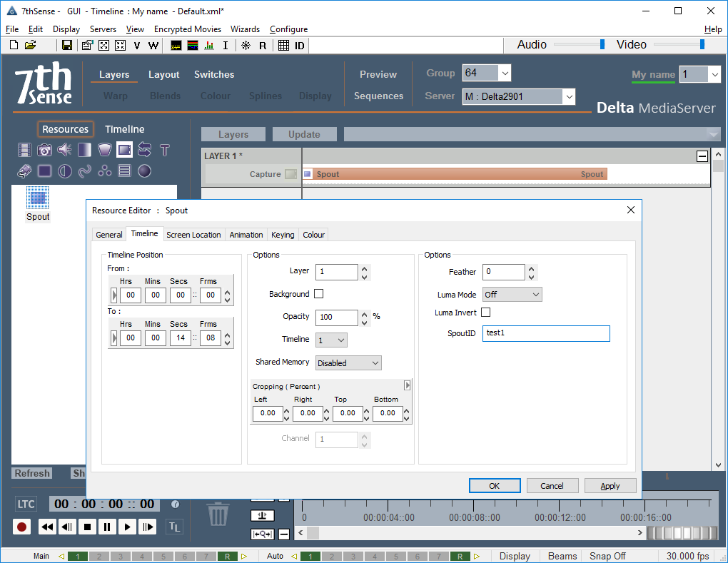
Task: Toggle Auto timeline R button
Action: tap(460, 556)
